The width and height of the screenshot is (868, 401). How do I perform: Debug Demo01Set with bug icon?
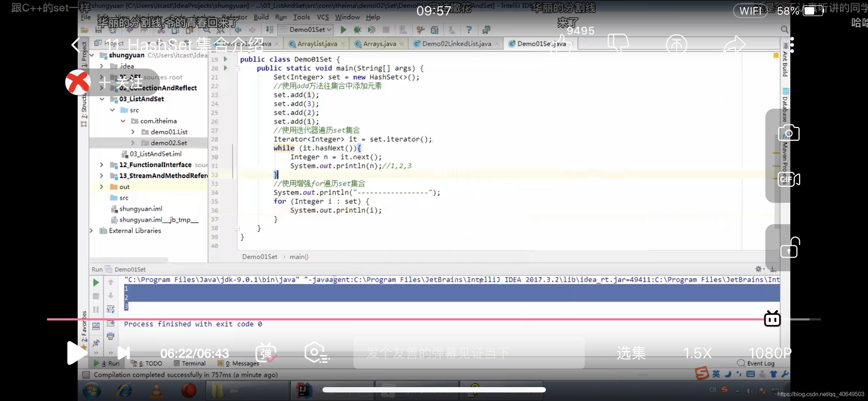tap(357, 30)
